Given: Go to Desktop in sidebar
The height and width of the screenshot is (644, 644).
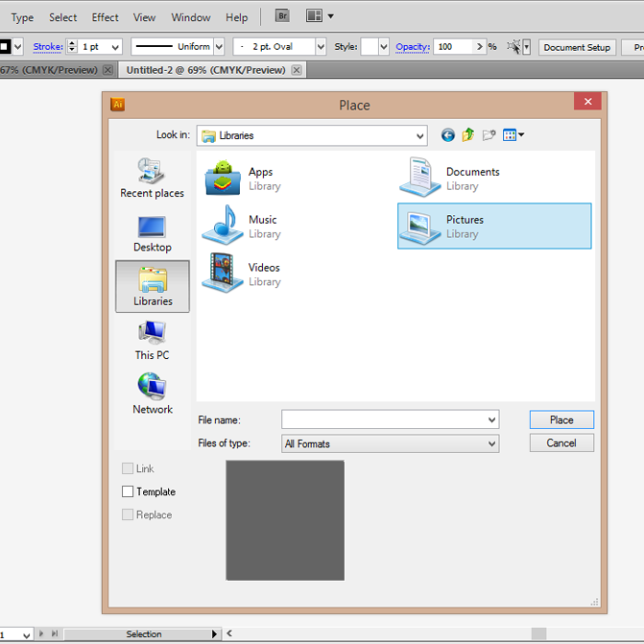Looking at the screenshot, I should tap(153, 234).
